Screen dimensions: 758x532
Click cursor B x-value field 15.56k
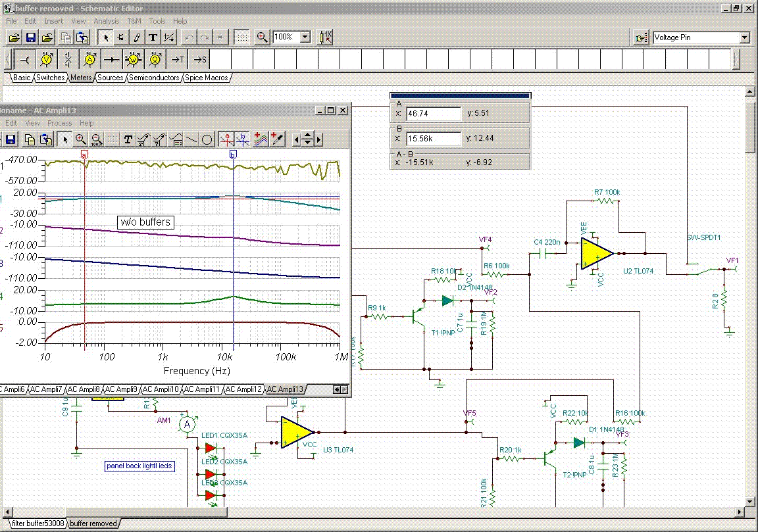point(434,139)
